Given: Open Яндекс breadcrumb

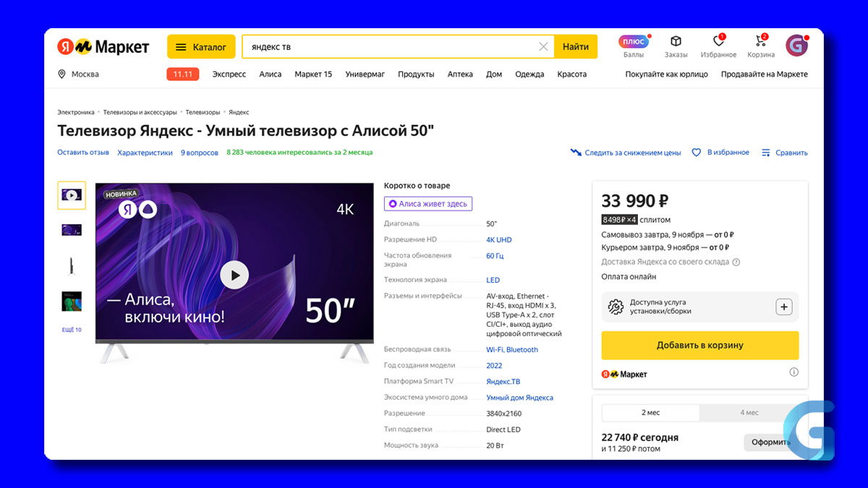Looking at the screenshot, I should pyautogui.click(x=239, y=112).
